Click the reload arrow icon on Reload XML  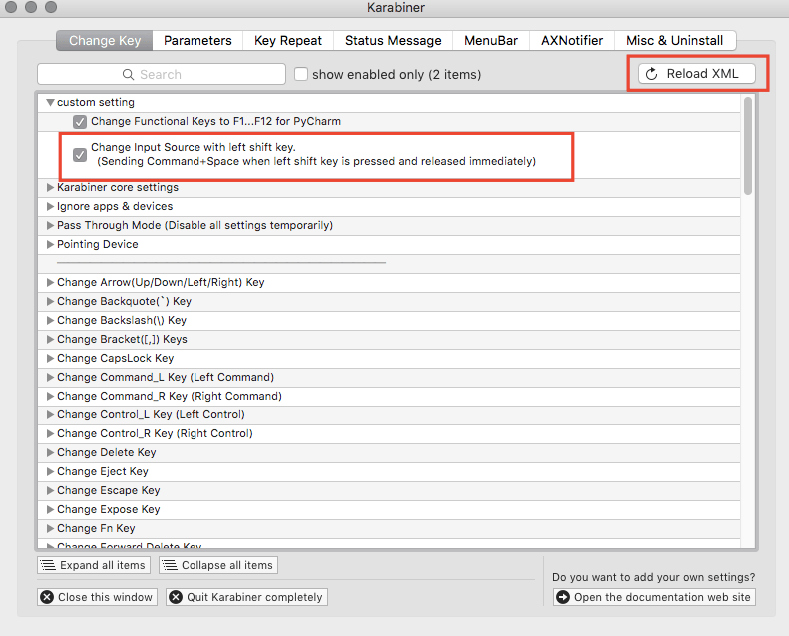(x=652, y=74)
